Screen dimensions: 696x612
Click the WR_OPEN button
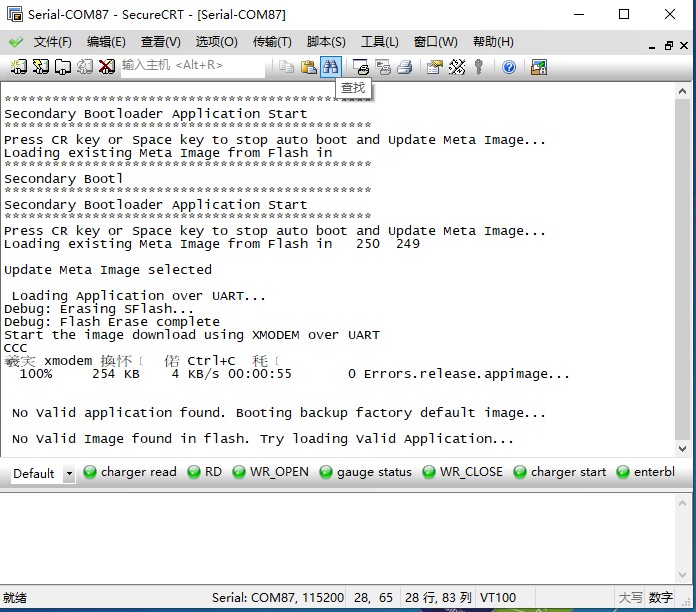270,472
